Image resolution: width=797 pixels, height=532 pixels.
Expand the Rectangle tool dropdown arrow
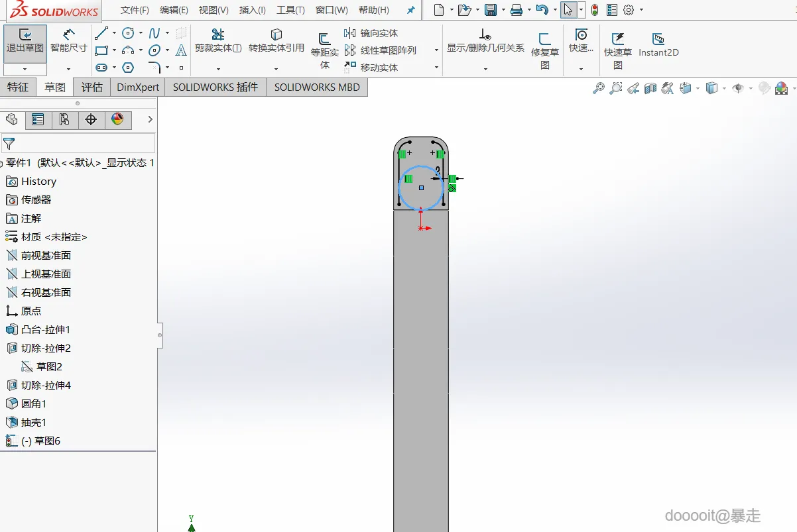[x=114, y=50]
